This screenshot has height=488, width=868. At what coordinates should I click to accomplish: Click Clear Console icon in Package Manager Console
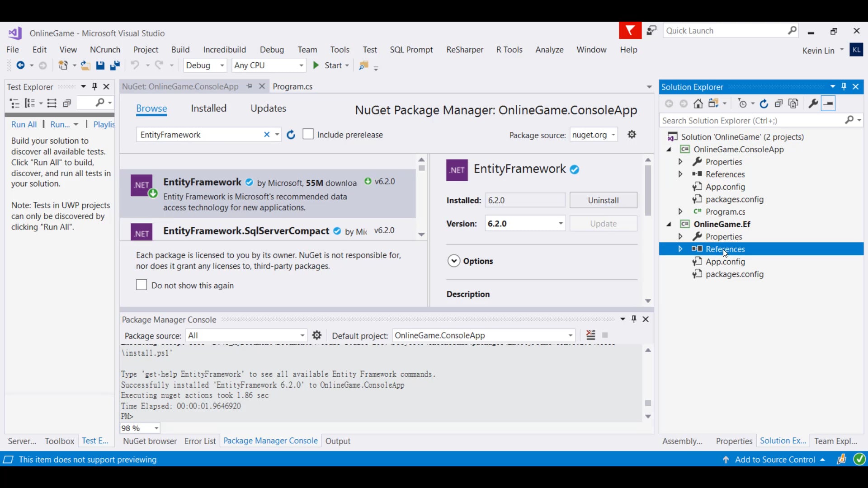coord(590,335)
